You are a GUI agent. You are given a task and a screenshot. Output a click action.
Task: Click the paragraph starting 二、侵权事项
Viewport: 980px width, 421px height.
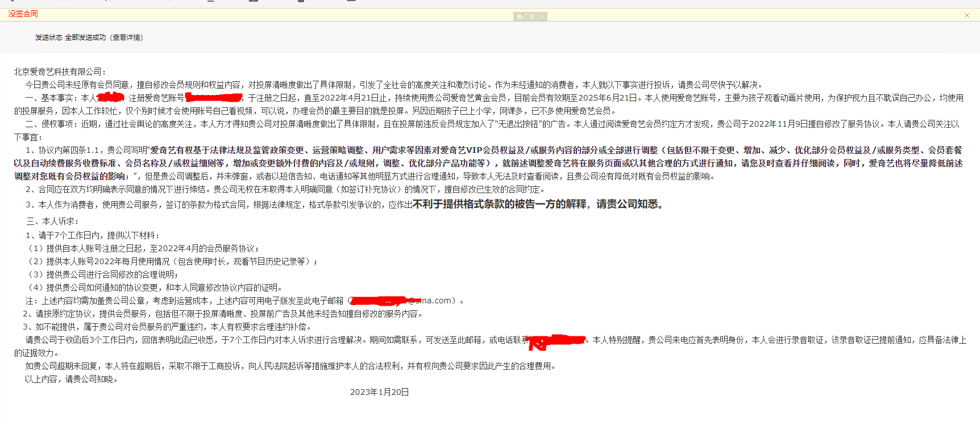coord(487,130)
